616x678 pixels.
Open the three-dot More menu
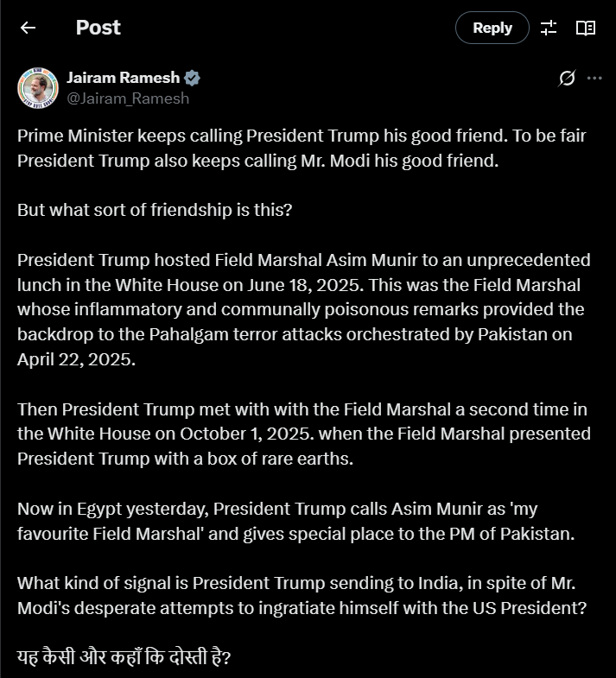pos(594,79)
